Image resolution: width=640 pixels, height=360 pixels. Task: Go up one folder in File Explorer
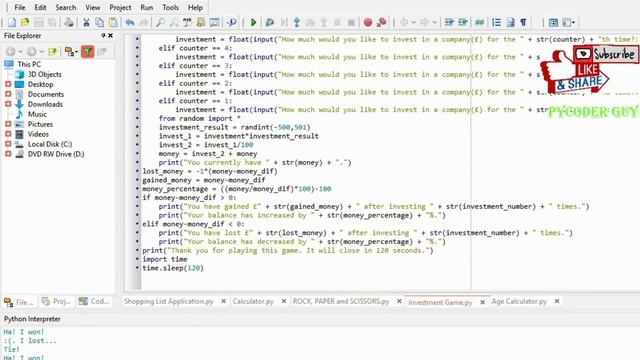tap(52, 51)
